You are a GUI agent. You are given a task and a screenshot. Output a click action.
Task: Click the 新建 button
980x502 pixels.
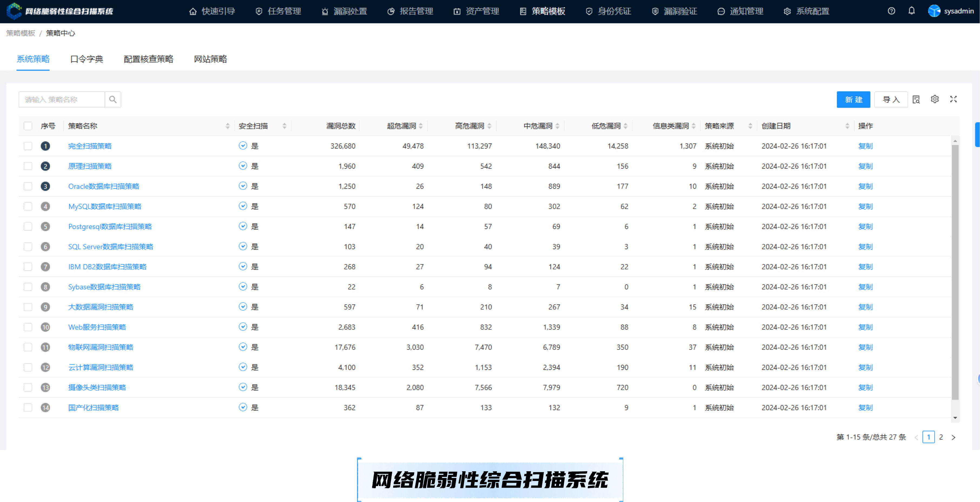[853, 100]
